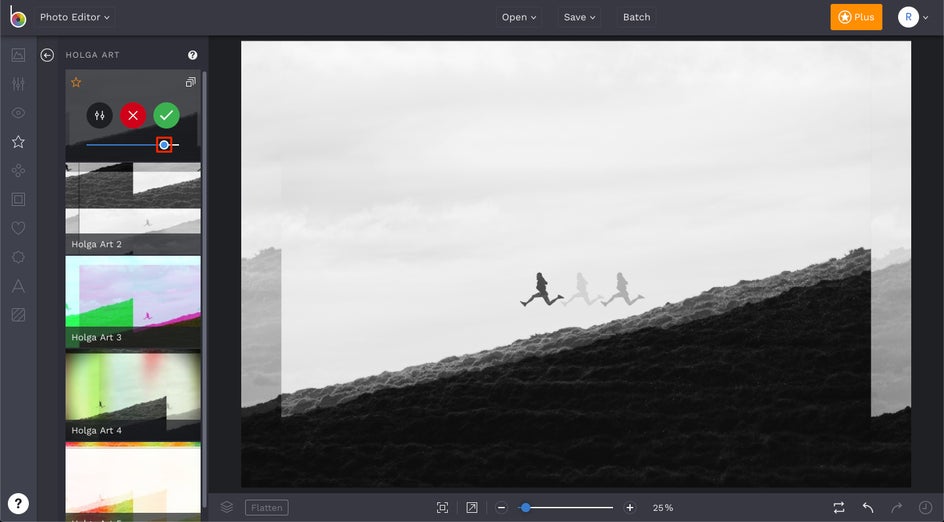Open the Textures sidebar icon

(x=18, y=315)
